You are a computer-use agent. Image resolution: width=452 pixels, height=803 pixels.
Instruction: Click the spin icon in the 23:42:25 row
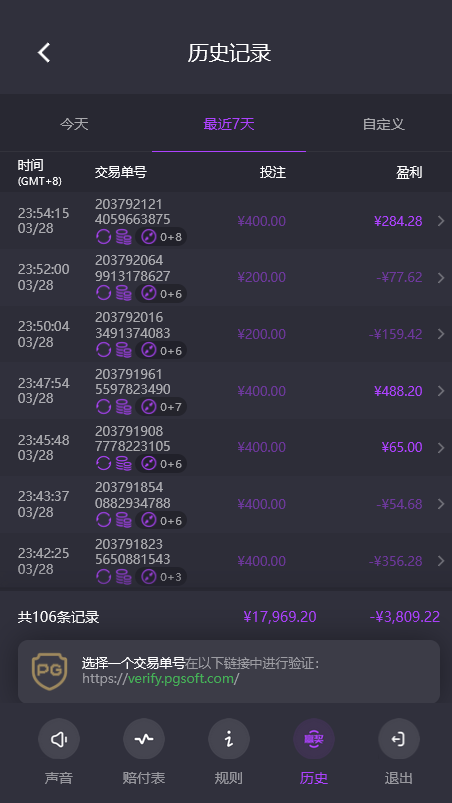tap(104, 577)
